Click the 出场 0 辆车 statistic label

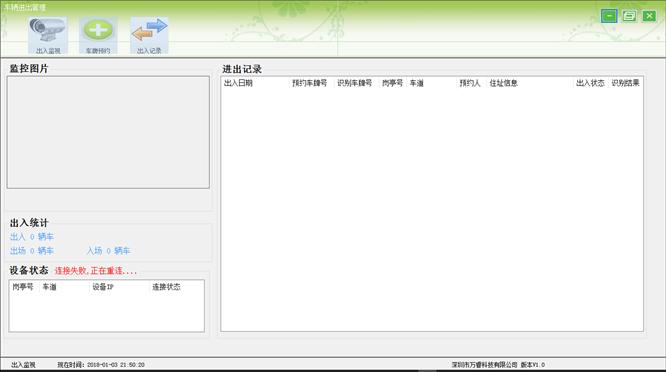click(32, 251)
